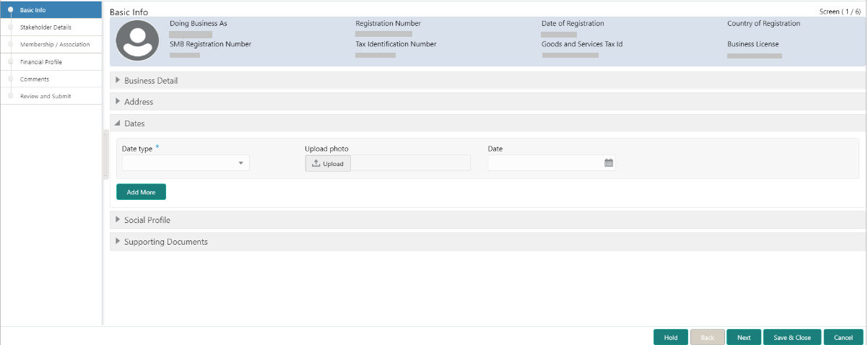Open the calendar picker icon in Date field
The image size is (868, 345).
click(x=609, y=163)
